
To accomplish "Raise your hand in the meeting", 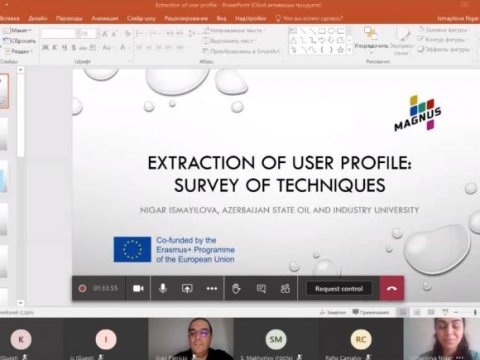I will tap(236, 288).
